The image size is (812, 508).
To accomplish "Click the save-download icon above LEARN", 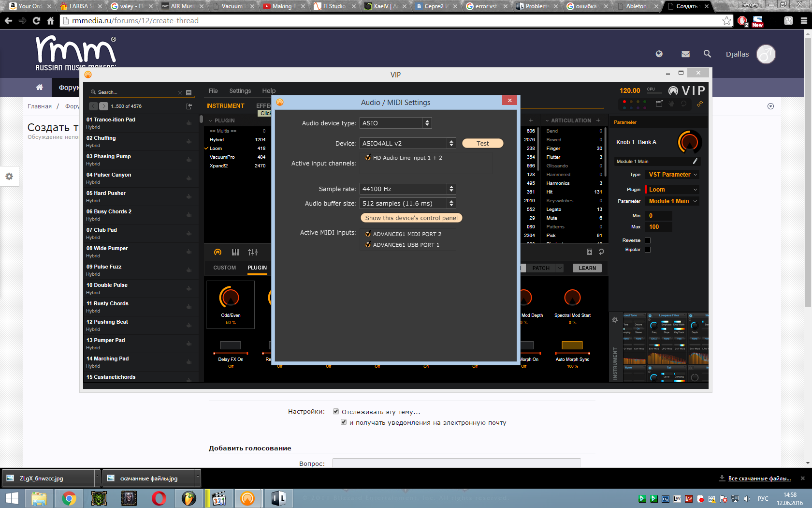I will pos(590,252).
